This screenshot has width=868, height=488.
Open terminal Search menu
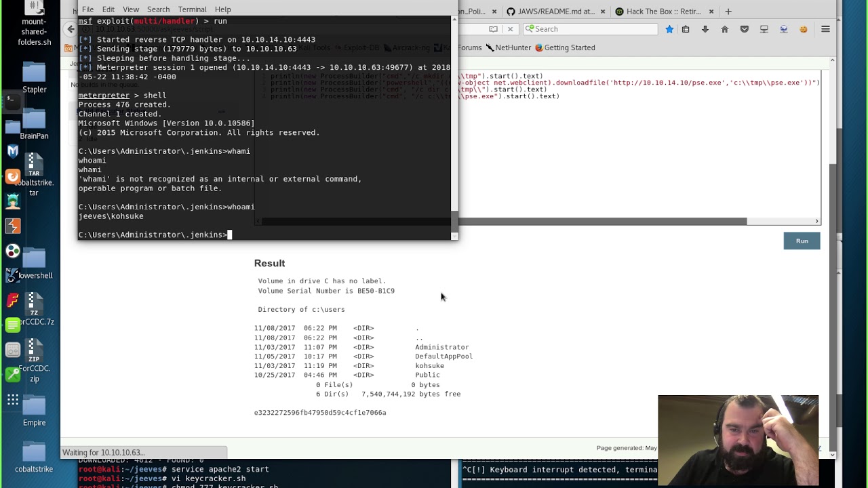(x=159, y=9)
